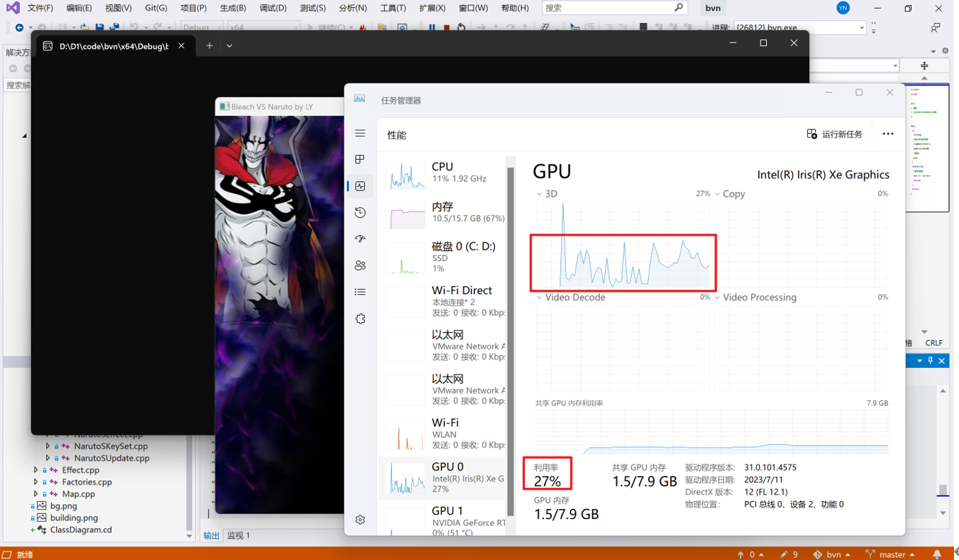This screenshot has width=959, height=560.
Task: Open the bvn repository selector in the status bar
Action: (x=832, y=554)
